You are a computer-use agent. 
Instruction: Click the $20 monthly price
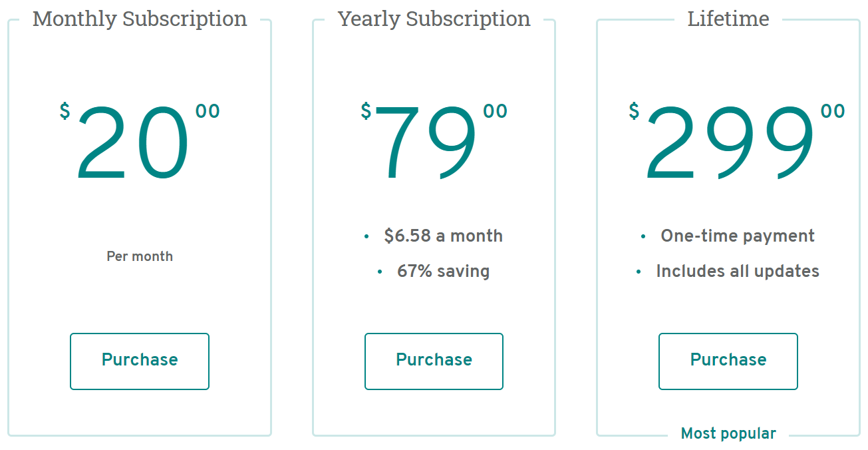coord(140,144)
